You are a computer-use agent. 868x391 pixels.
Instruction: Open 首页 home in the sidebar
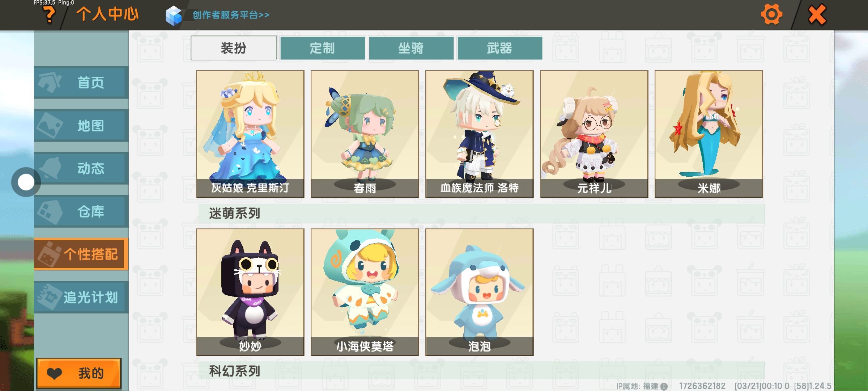pyautogui.click(x=81, y=83)
